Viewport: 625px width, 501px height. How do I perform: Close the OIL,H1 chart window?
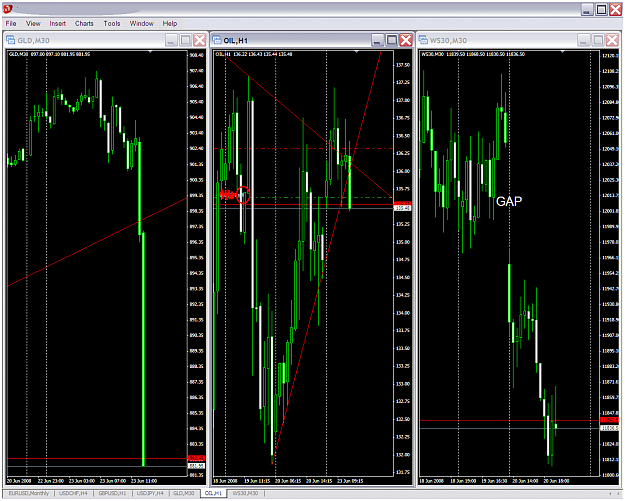click(406, 40)
